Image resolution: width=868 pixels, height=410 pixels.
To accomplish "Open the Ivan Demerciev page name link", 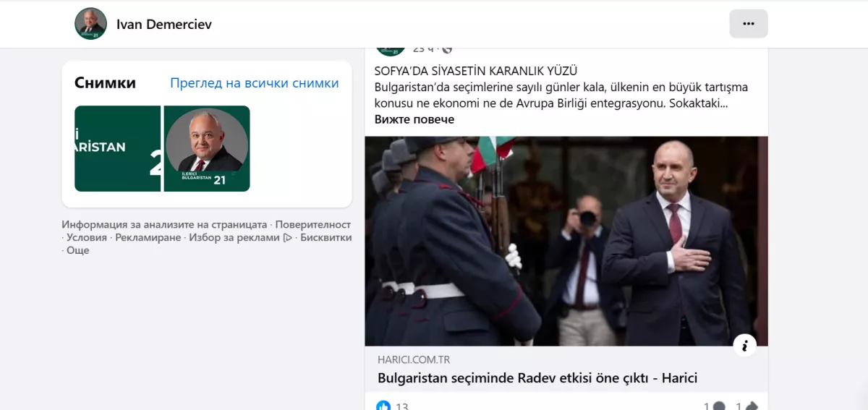I will click(163, 25).
